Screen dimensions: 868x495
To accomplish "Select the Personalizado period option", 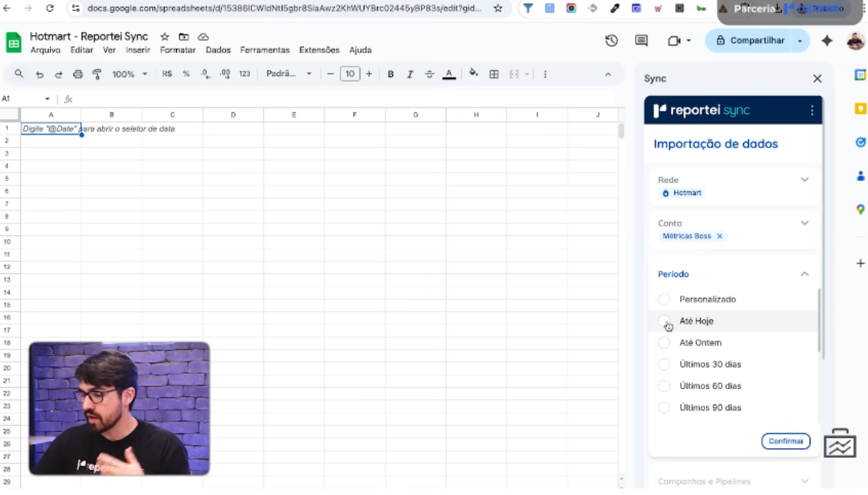I will 664,299.
